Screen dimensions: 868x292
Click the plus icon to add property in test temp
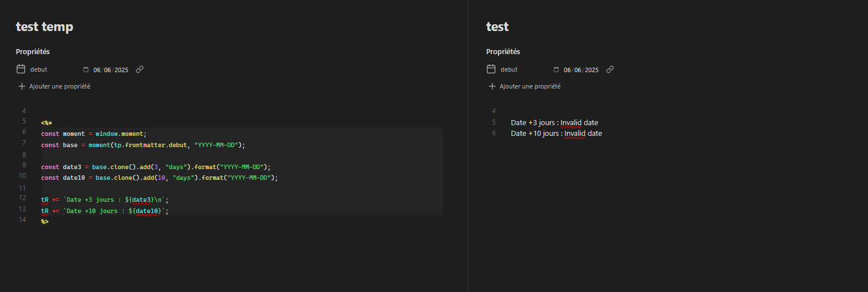coord(22,86)
